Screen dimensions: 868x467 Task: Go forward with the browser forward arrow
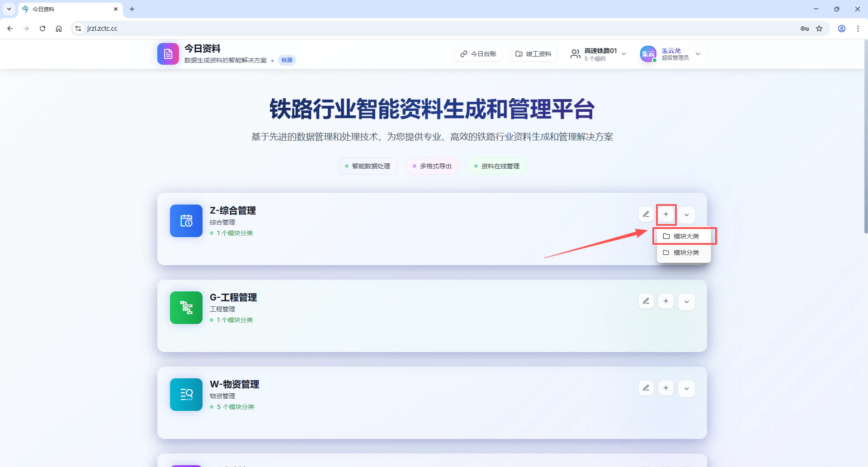click(26, 29)
